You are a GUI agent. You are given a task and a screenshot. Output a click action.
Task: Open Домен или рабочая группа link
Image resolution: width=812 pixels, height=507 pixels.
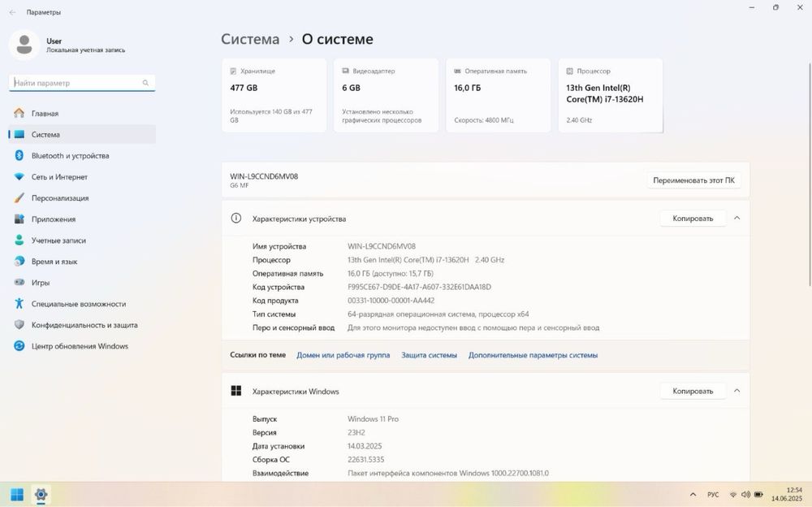click(343, 355)
